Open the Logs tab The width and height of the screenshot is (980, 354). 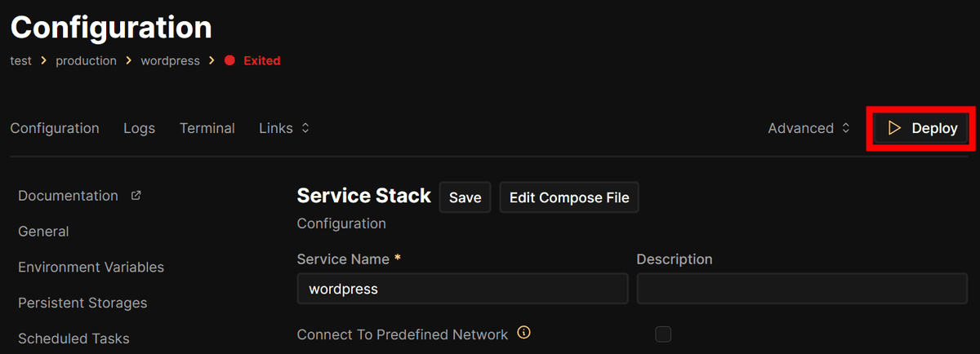(x=139, y=128)
